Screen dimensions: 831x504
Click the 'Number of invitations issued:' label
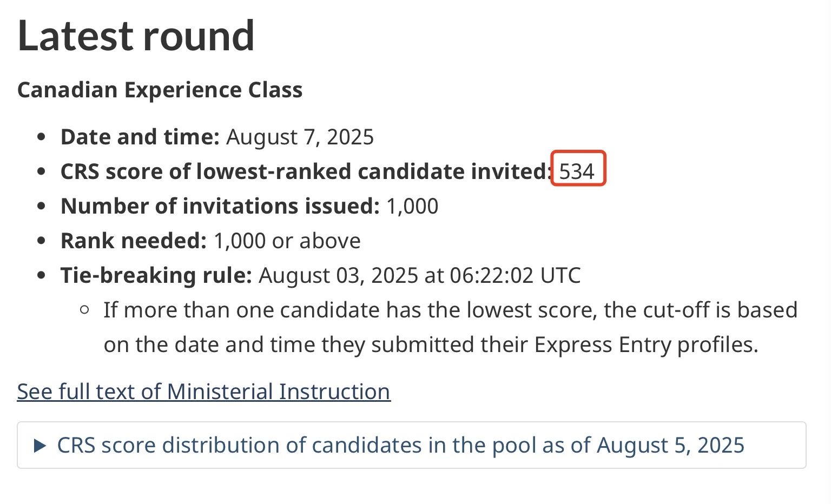(x=220, y=206)
